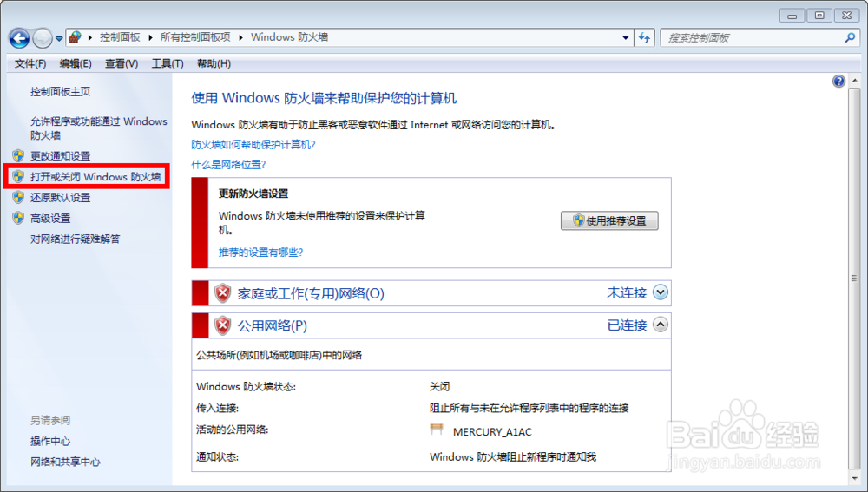Open 什么是网络位置? help link
868x492 pixels.
pos(228,164)
